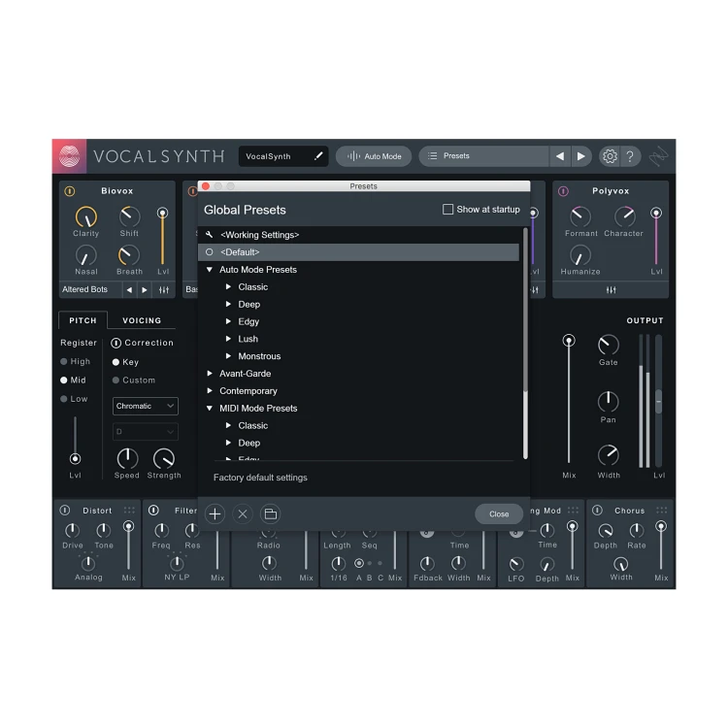Expand the Deep folder under MIDI Mode Presets

pos(228,443)
